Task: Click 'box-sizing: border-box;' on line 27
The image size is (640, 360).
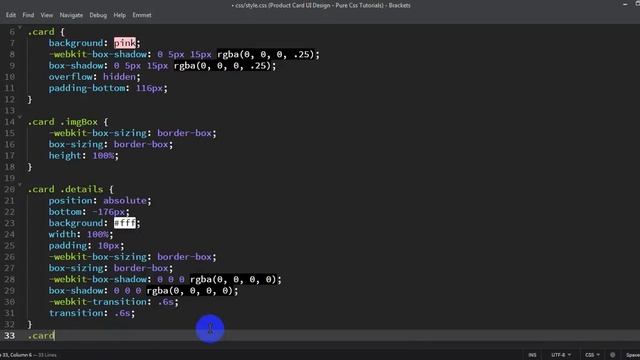Action: pyautogui.click(x=111, y=268)
